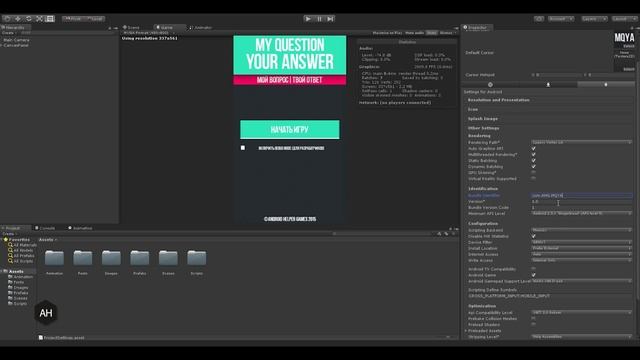The width and height of the screenshot is (640, 360).
Task: Select CanvasPanel in Hierarchy
Action: 16,45
